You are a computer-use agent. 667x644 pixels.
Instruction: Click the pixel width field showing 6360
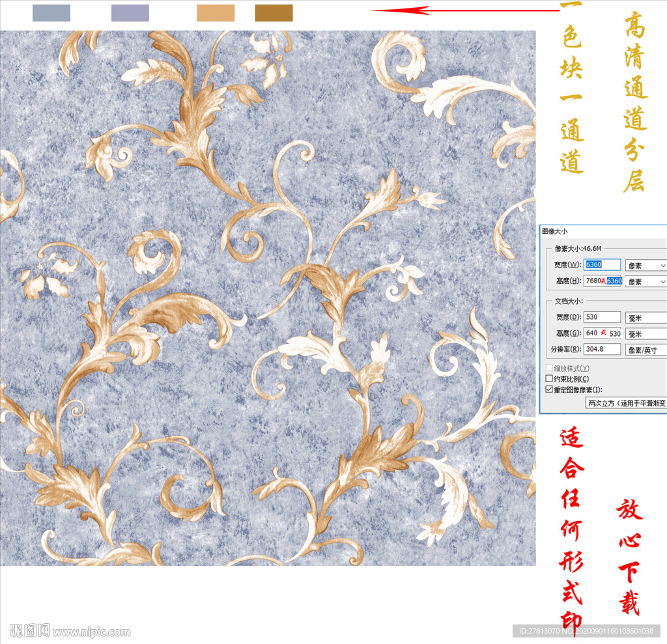coord(602,264)
